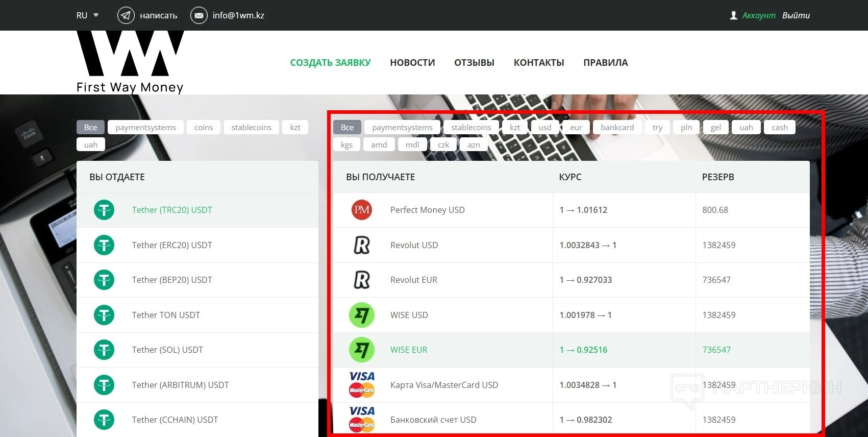Choose Карта Visa/MasterCard USD to receive
The width and height of the screenshot is (868, 437).
572,385
